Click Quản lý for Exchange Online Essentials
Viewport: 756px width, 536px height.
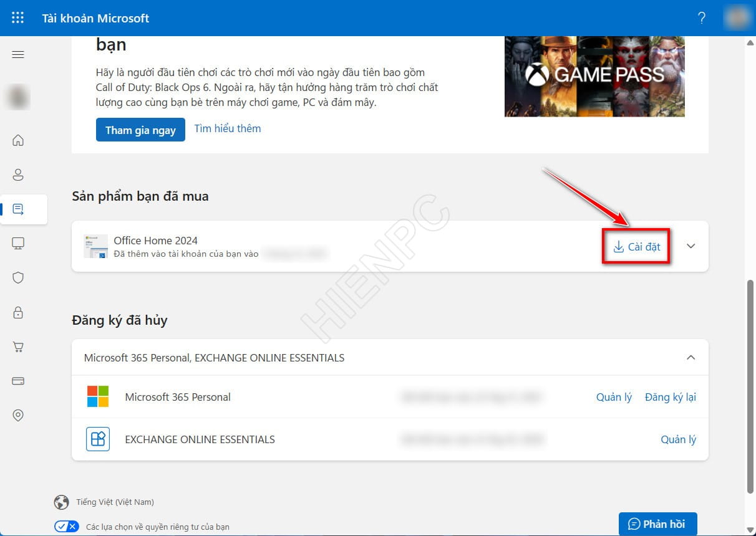coord(679,439)
